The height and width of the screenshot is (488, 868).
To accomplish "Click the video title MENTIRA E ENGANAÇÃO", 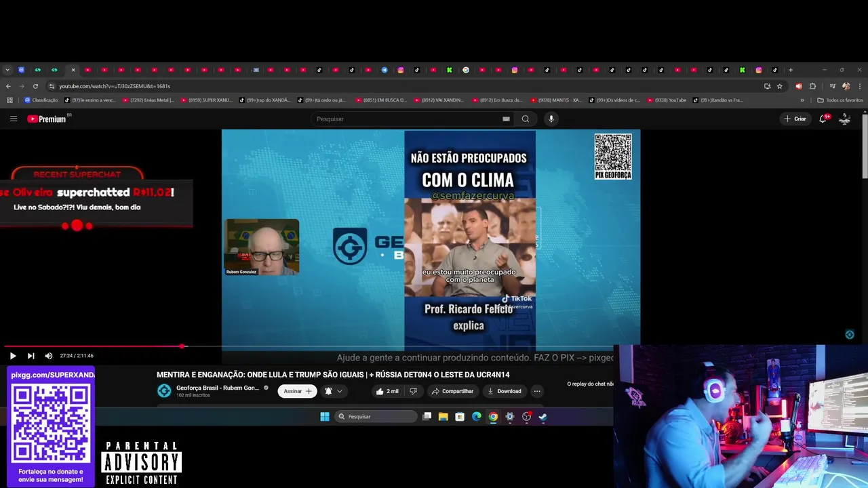I will (333, 374).
